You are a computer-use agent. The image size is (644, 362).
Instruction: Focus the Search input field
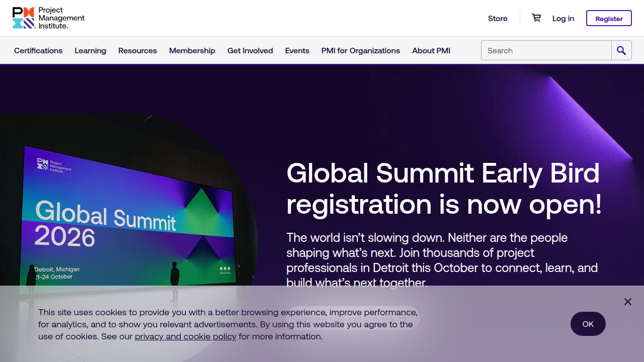pyautogui.click(x=546, y=50)
